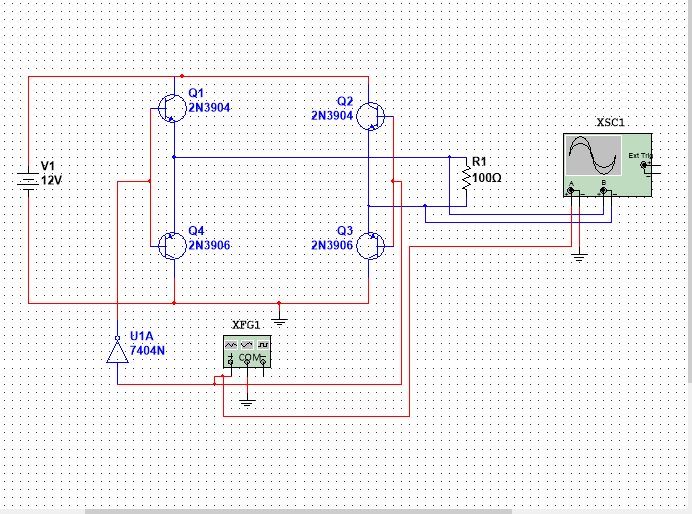
Task: Select the Q3 2N3906 model label
Action: pyautogui.click(x=332, y=245)
